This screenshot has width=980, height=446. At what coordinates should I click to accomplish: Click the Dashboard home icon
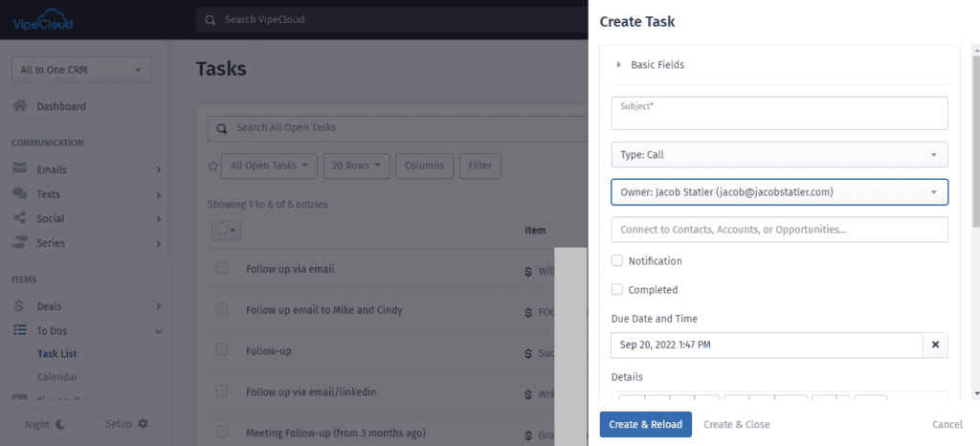pos(20,106)
